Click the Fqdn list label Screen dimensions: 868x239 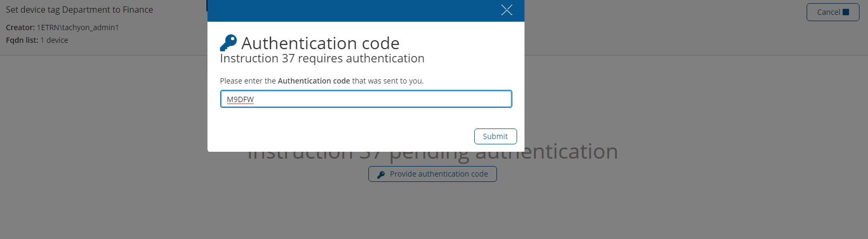(22, 40)
